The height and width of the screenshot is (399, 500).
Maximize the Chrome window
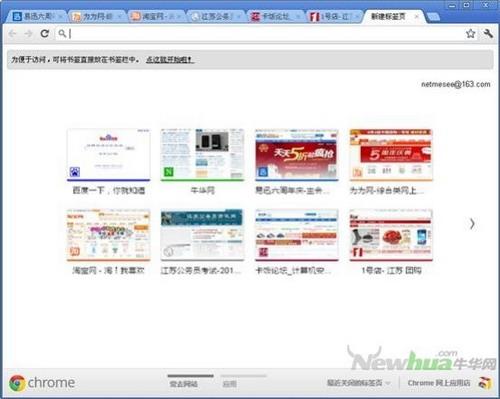467,5
